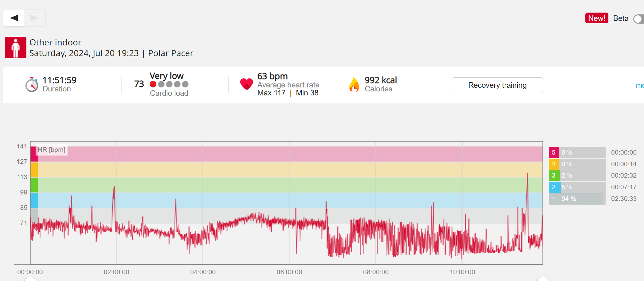Viewport: 644px width, 281px height.
Task: Select heart rate zone 2 swatch
Action: (x=553, y=187)
